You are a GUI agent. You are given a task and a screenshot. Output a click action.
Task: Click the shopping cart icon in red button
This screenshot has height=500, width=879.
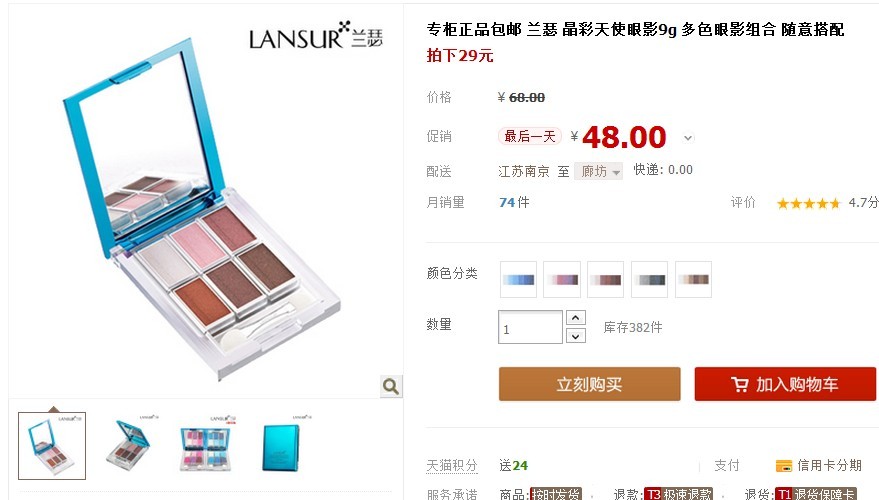pos(739,385)
